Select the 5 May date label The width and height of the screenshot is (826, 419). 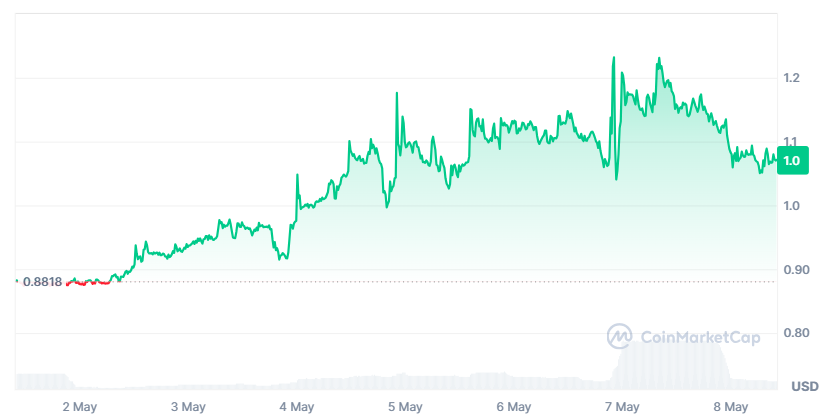click(x=405, y=407)
